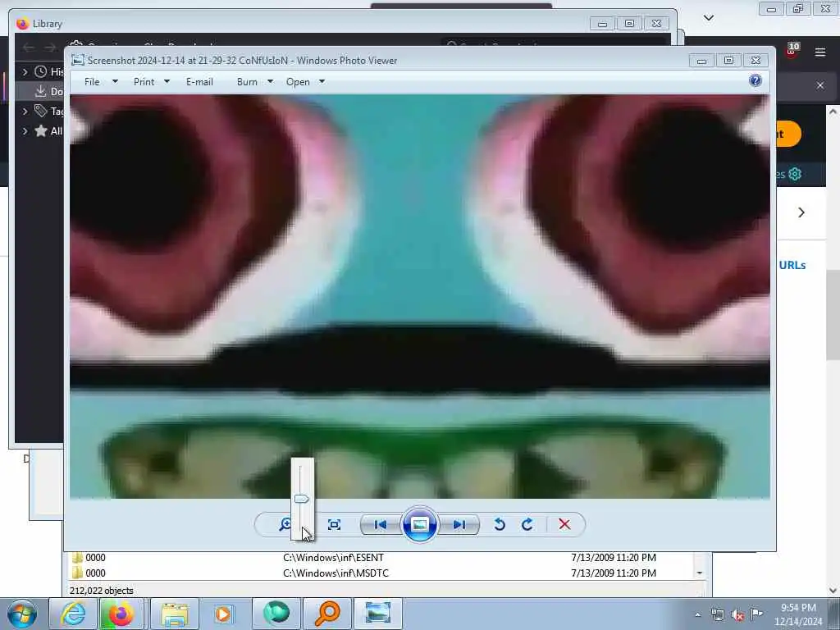Click Firefox extension icon with badge 10
The image size is (840, 630).
(792, 50)
